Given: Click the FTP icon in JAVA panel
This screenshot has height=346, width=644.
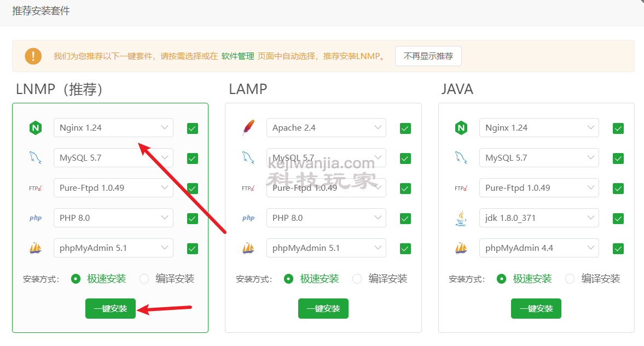Looking at the screenshot, I should point(461,189).
